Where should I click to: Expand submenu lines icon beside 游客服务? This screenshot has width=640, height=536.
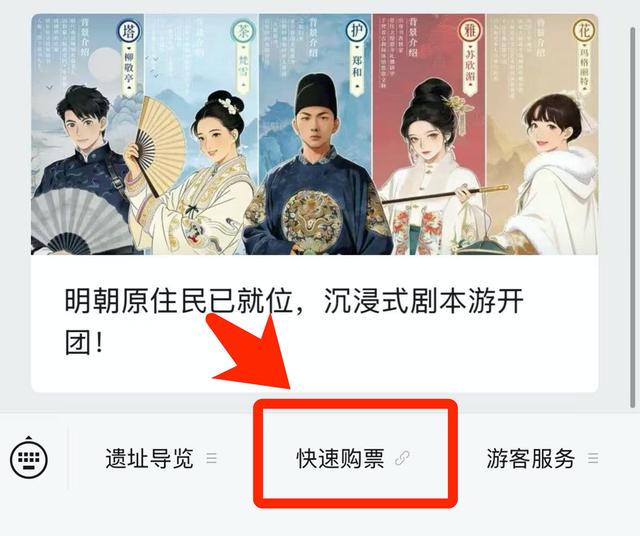click(x=593, y=458)
